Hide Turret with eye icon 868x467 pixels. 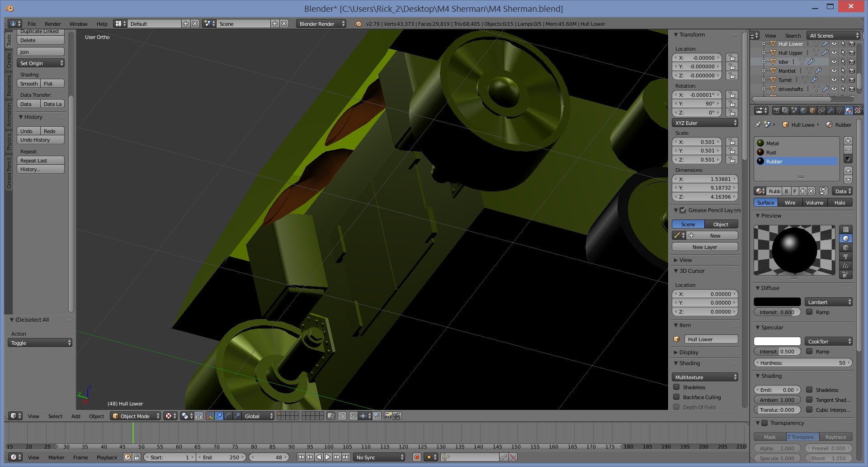tap(834, 80)
